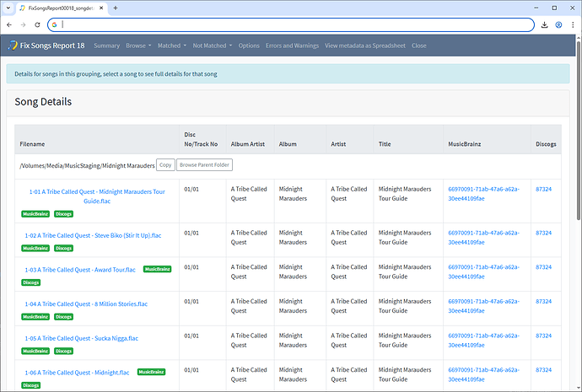Expand the Not Matched dropdown menu
Viewport: 582px width, 392px height.
click(x=213, y=46)
